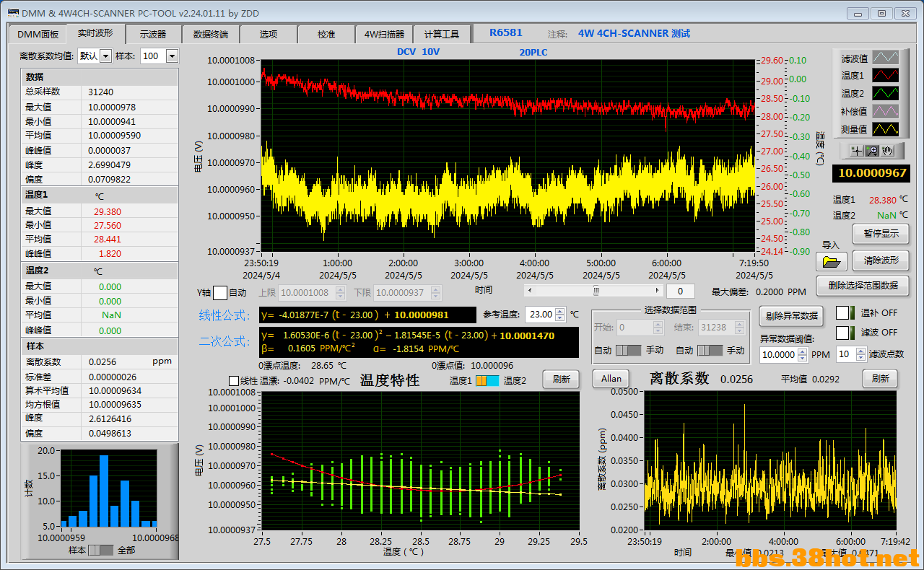Open the 4W扫描器 tab
Screen dimensions: 924x570
[x=384, y=34]
